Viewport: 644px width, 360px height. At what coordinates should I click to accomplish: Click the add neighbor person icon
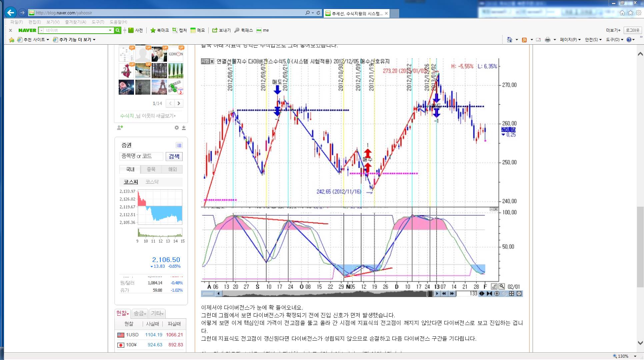(x=120, y=128)
